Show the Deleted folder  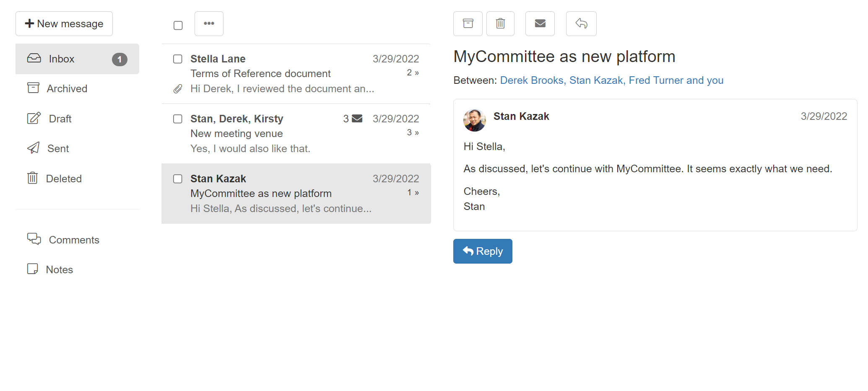click(77, 179)
